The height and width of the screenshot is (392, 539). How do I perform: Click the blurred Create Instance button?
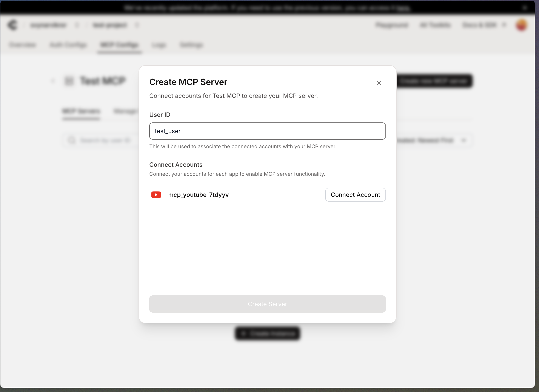tap(267, 333)
